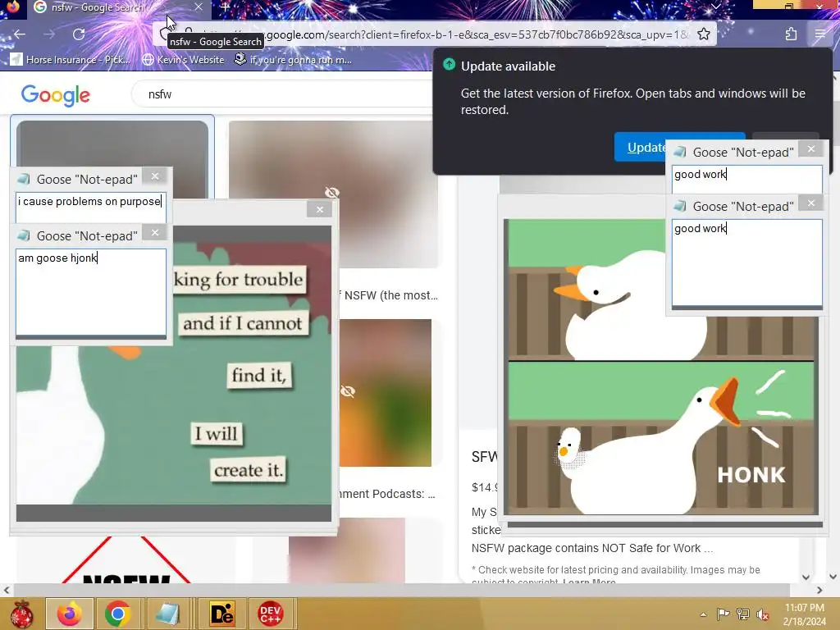Close the 'am goose hjonk' notepad window

(x=155, y=232)
